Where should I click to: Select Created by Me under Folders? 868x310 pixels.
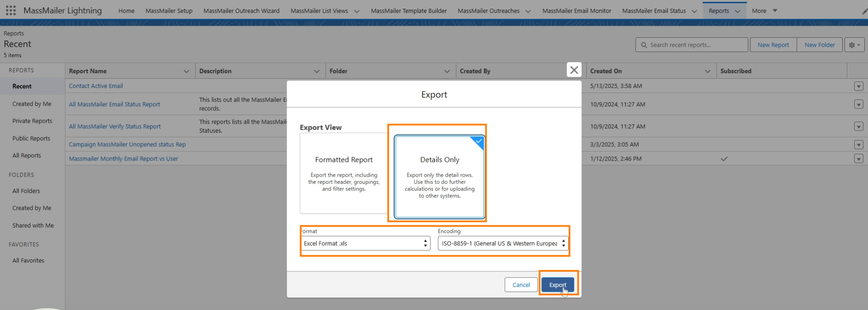point(32,208)
